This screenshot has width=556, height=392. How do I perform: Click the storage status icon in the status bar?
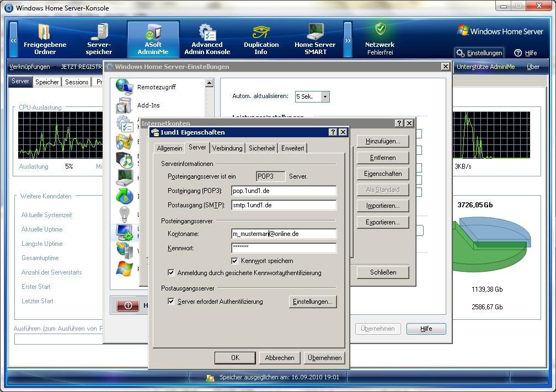210,378
